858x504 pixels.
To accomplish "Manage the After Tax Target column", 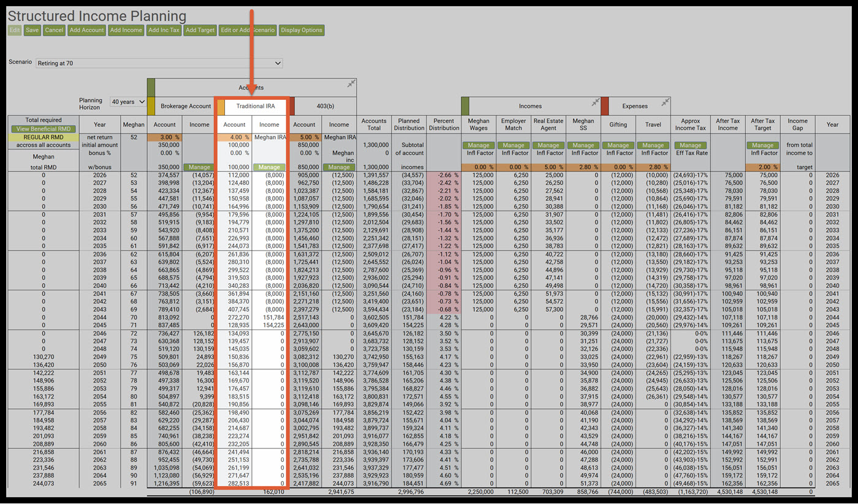I will pyautogui.click(x=762, y=145).
